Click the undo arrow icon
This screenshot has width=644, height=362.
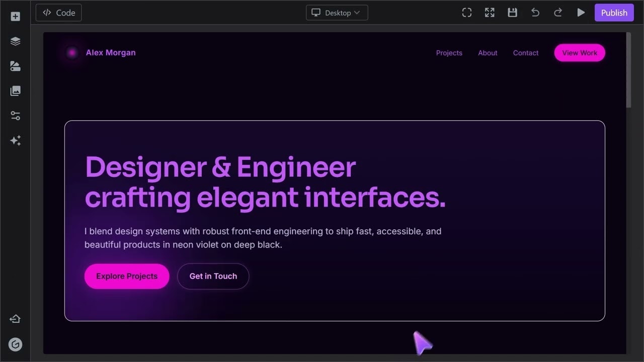pyautogui.click(x=535, y=13)
